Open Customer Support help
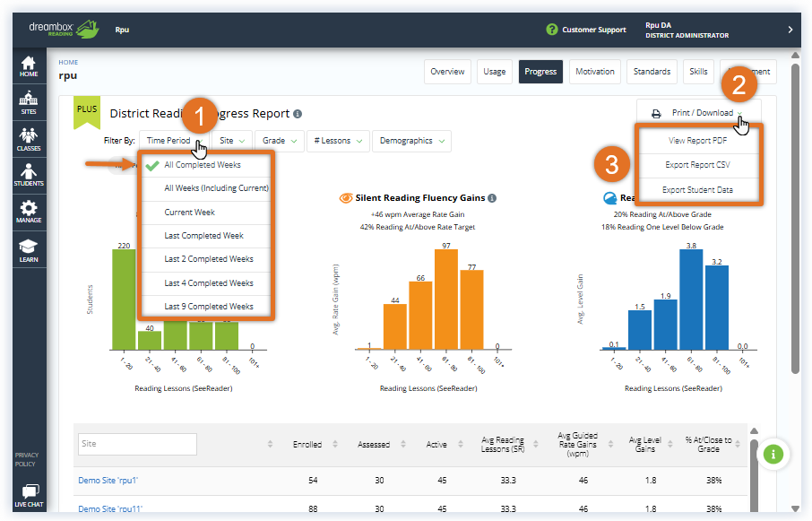This screenshot has height=521, width=812. tap(587, 30)
